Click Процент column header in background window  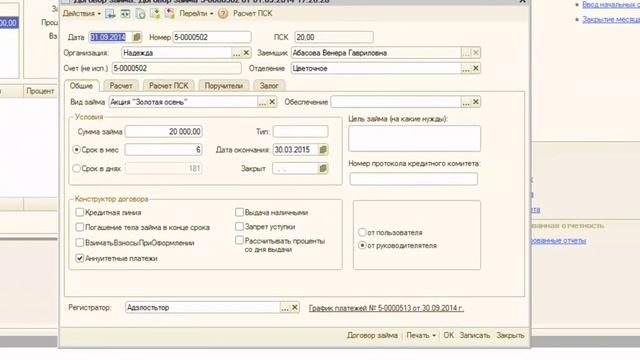(x=40, y=91)
